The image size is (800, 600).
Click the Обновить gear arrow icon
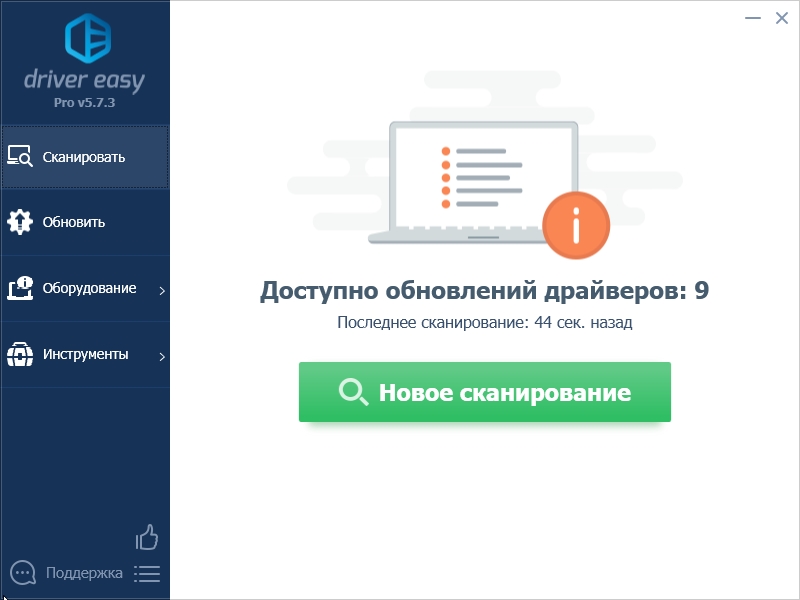tap(20, 222)
